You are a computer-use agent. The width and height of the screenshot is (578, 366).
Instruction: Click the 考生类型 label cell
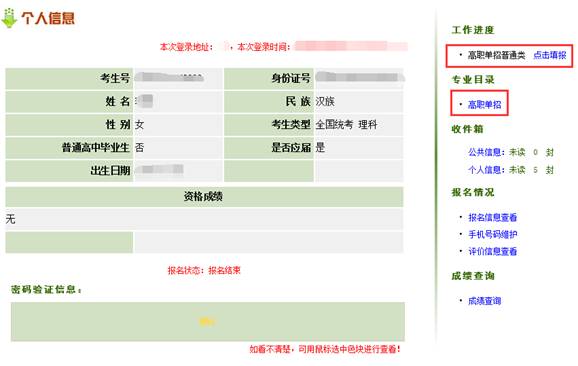(x=269, y=125)
